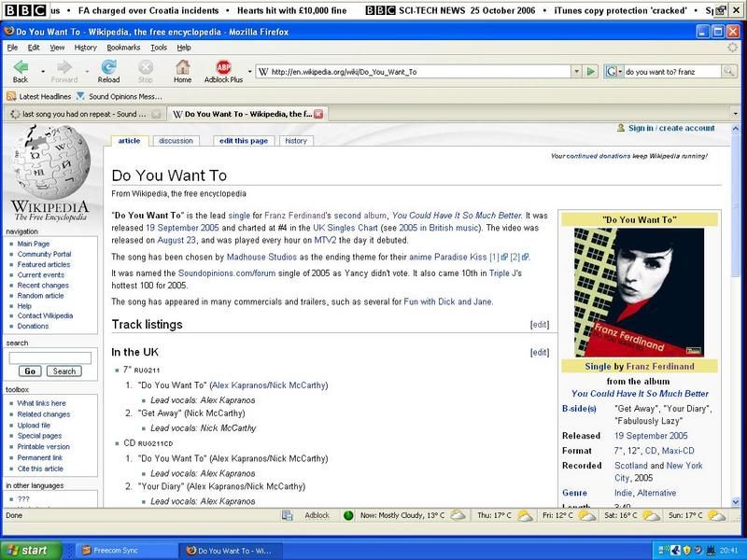The height and width of the screenshot is (560, 747).
Task: Open the Back button history dropdown
Action: point(42,72)
